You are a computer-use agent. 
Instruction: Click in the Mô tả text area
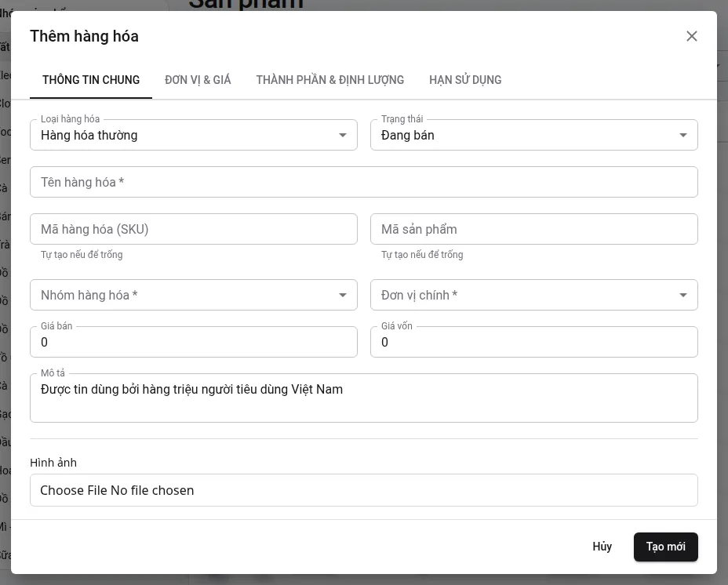coord(364,398)
